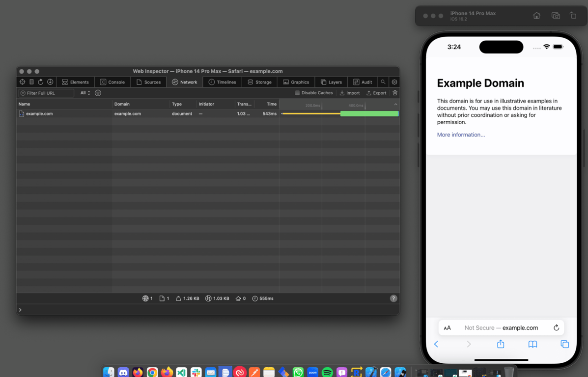Click the green waterfall bar for example.com
The height and width of the screenshot is (377, 588).
click(369, 113)
